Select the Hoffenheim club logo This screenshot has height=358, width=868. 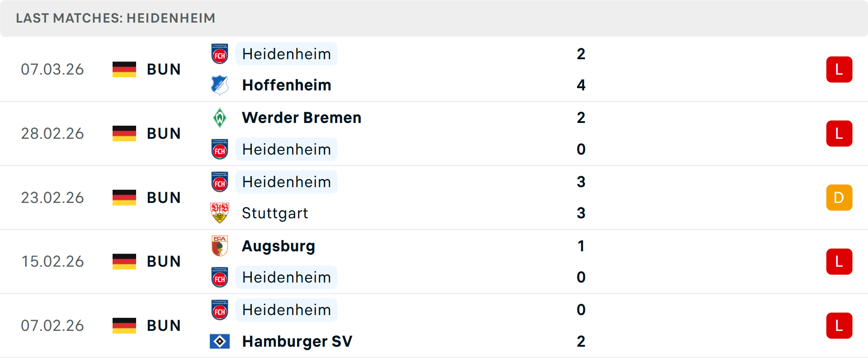[x=220, y=85]
